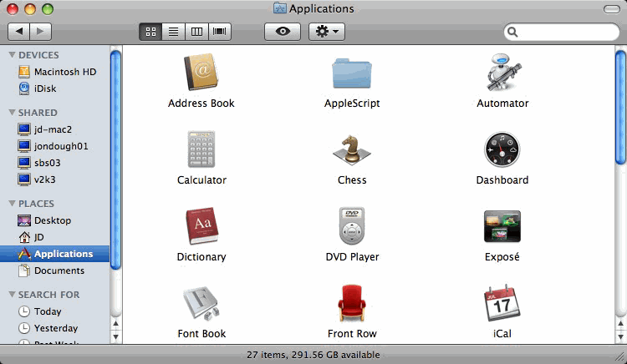Click the Macintosh HD drive icon in sidebar
The image size is (627, 364).
tap(24, 72)
